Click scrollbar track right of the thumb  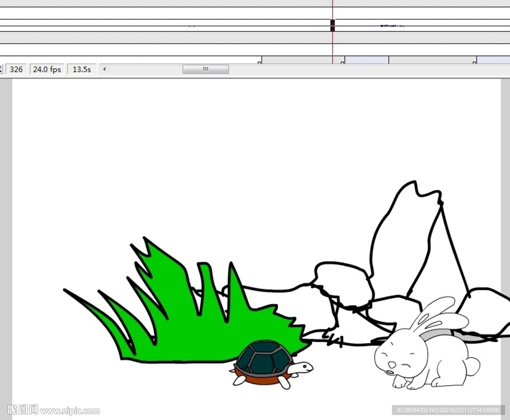tap(349, 69)
